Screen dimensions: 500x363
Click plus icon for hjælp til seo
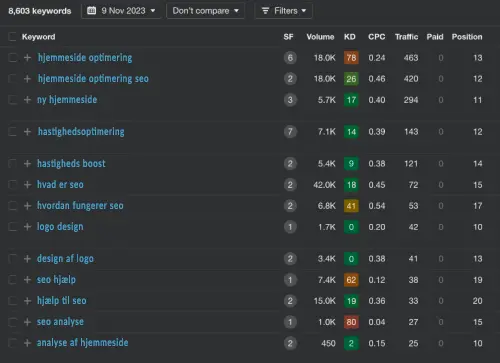pyautogui.click(x=27, y=301)
